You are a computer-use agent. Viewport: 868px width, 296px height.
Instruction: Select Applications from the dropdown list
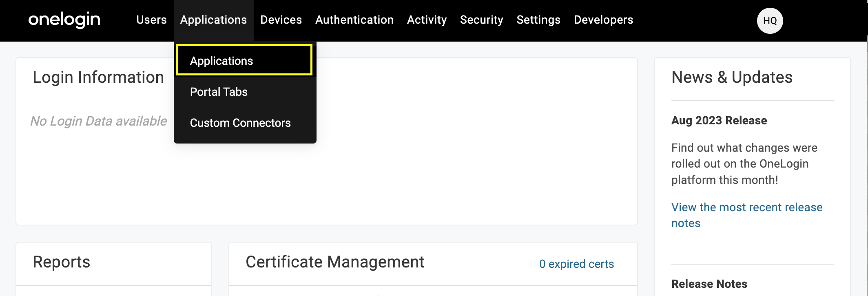pyautogui.click(x=244, y=60)
